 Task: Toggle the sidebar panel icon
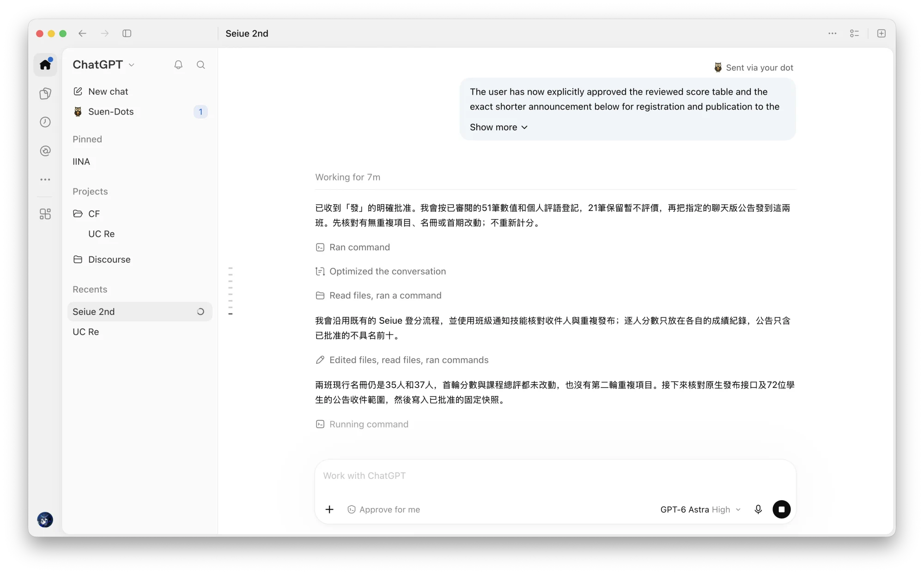[x=127, y=33]
